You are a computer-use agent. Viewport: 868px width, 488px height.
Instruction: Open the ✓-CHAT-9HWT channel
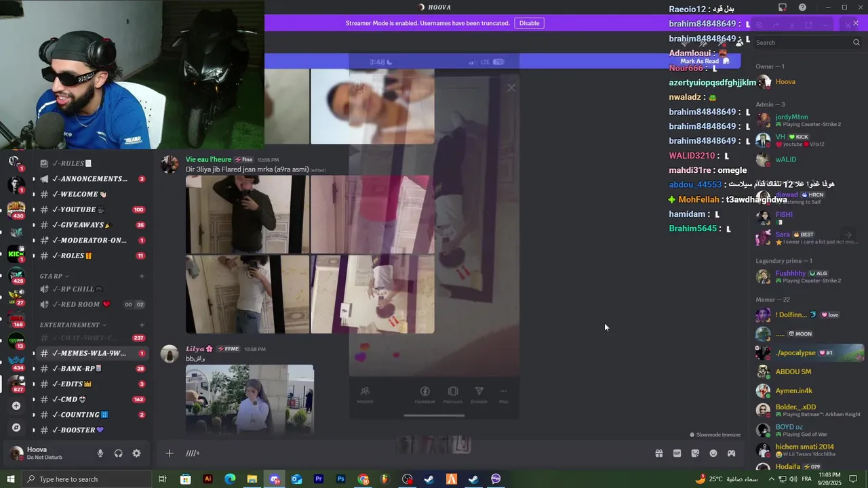point(93,338)
